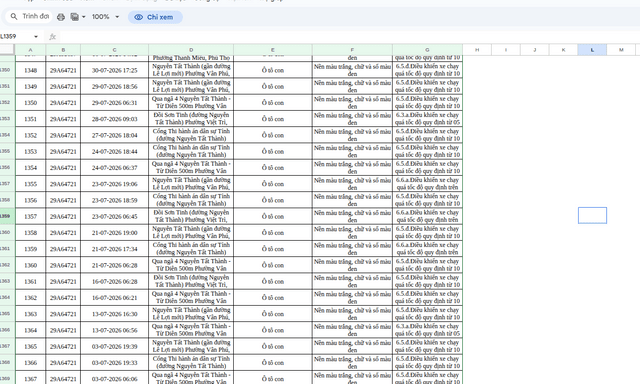
Task: Click the menu search box "Trình đơn"
Action: (29, 16)
